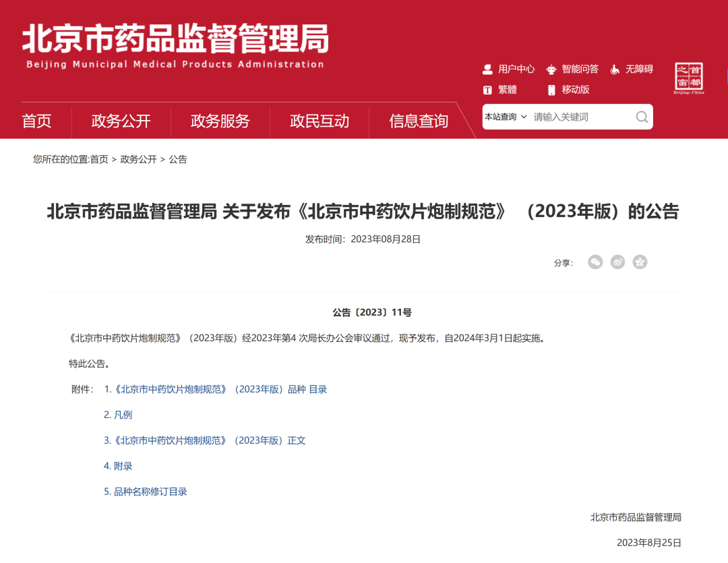Open the 移动版 text link
Image resolution: width=728 pixels, height=563 pixels.
tap(575, 90)
